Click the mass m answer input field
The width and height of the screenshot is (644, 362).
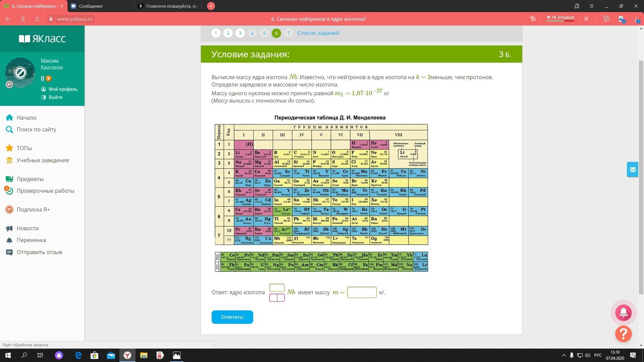click(x=362, y=292)
